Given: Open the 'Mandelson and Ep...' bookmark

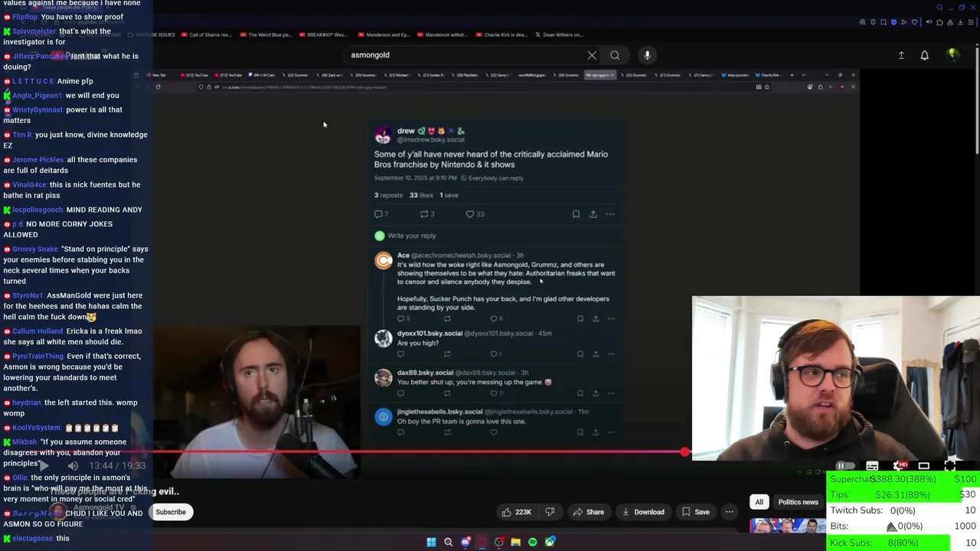Looking at the screenshot, I should [x=384, y=34].
